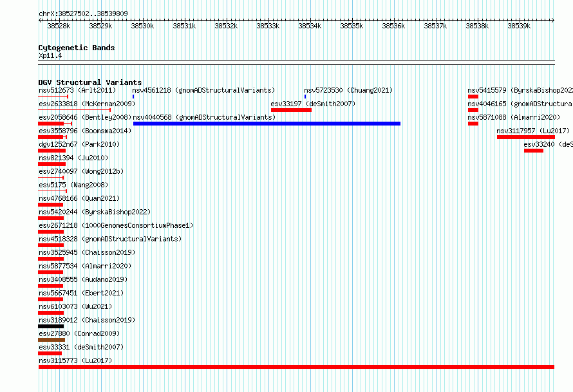
Task: Open esv3558796 (Boomsma2014) variant details
Action: [85, 131]
